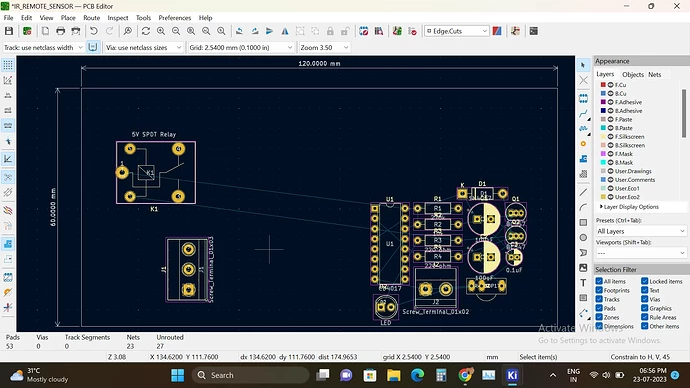Select the Draw circle tool

[583, 238]
